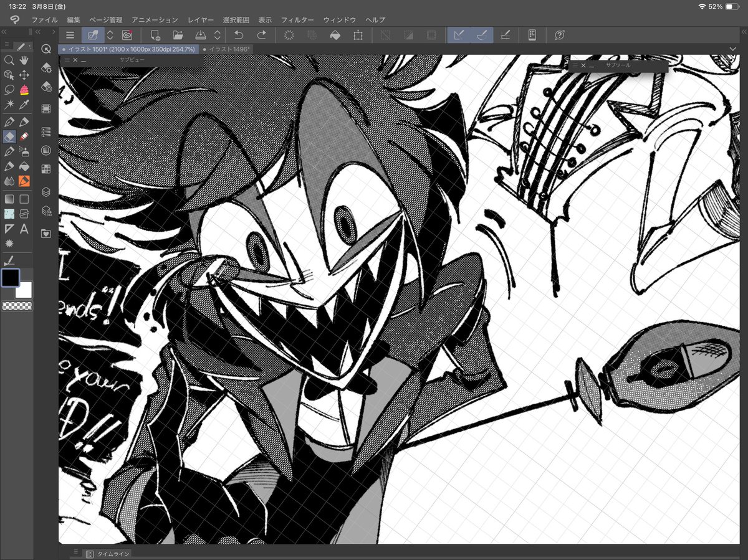The height and width of the screenshot is (560, 748).
Task: Expand the stepper arrows beside pen-mode button
Action: point(110,35)
